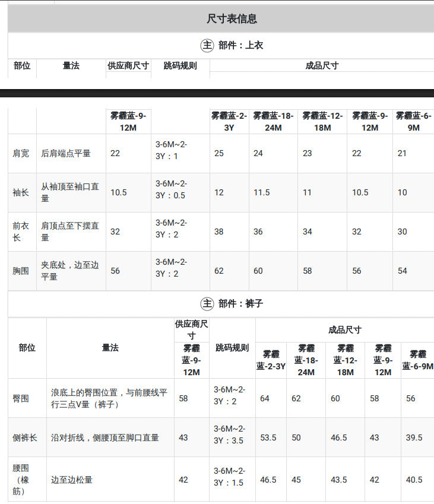Select the 侧裤长 row label

coord(25,438)
